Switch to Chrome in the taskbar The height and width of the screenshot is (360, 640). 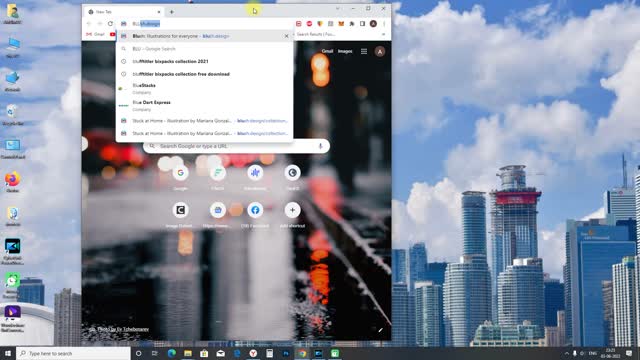click(x=302, y=353)
